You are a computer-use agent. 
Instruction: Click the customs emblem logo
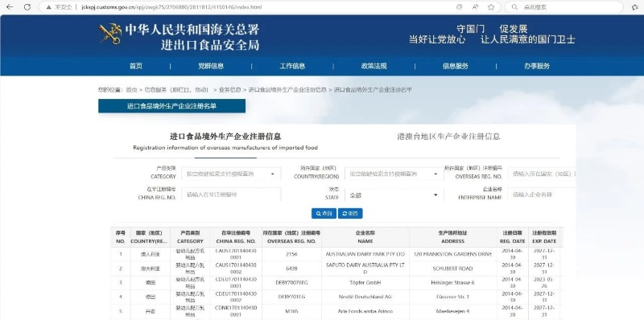tap(110, 34)
